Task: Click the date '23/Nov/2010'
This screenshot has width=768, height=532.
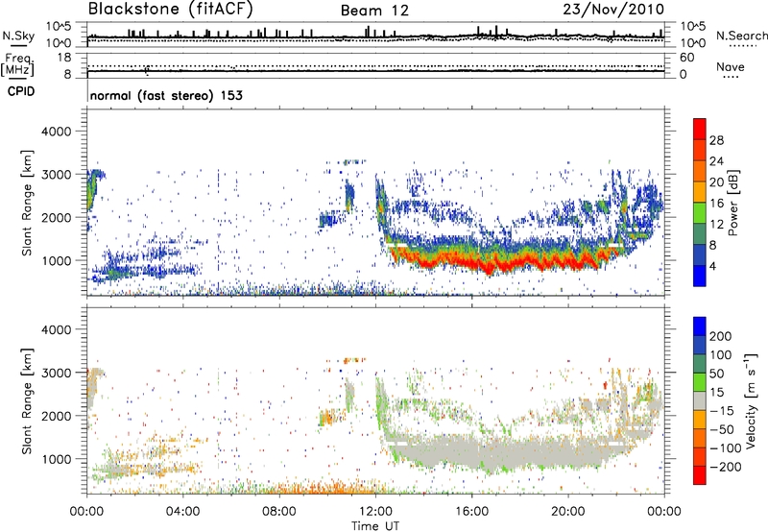Action: click(x=613, y=10)
